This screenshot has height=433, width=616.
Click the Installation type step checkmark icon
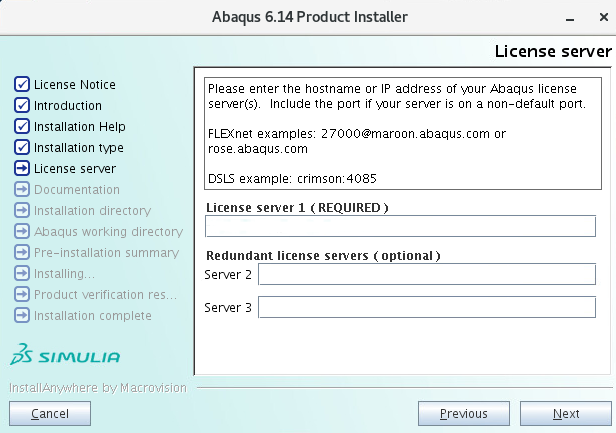click(x=22, y=147)
